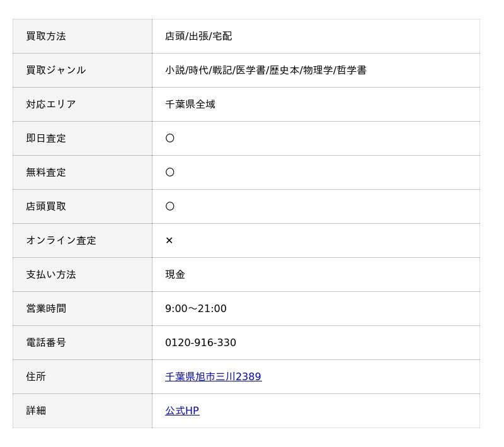Click the 店頭/出張/宅配 text
This screenshot has width=504, height=447.
[x=198, y=36]
